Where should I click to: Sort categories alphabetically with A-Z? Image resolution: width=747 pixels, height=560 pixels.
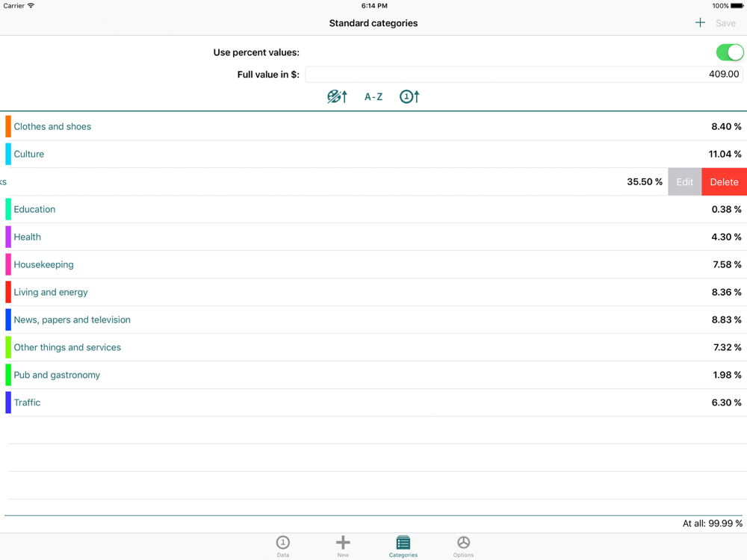(x=373, y=96)
